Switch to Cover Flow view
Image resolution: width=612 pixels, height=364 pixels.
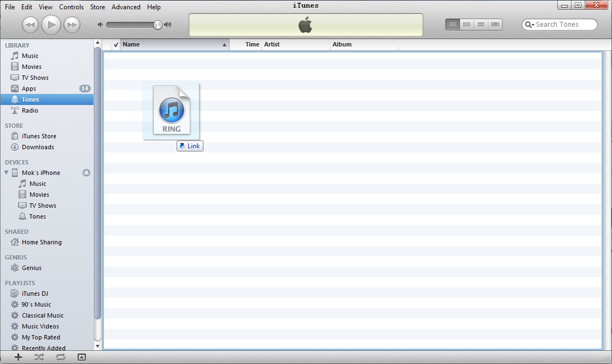[x=496, y=24]
